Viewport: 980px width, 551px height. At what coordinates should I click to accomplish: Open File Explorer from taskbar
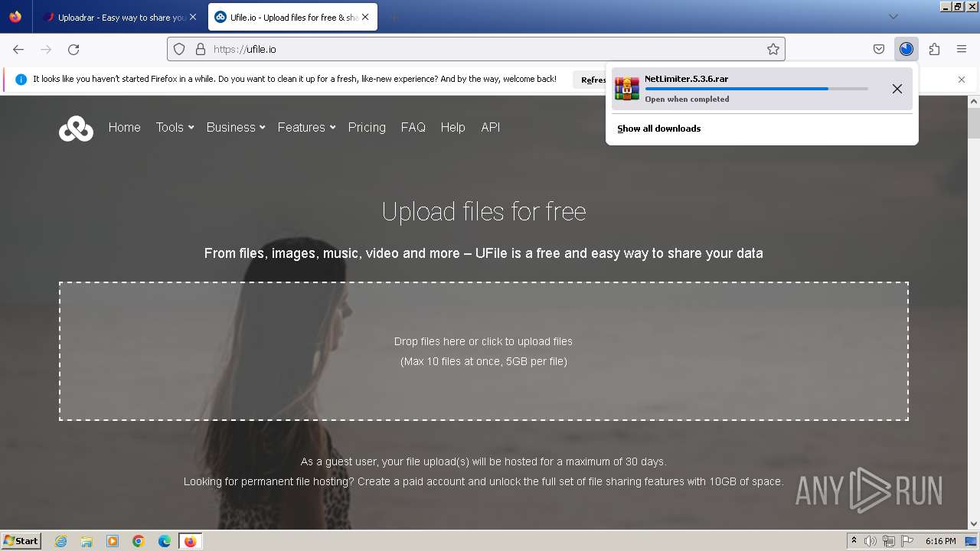[87, 541]
